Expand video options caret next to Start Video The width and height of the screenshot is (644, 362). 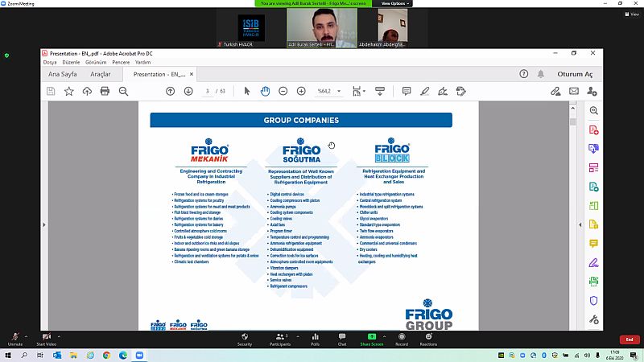click(x=59, y=336)
